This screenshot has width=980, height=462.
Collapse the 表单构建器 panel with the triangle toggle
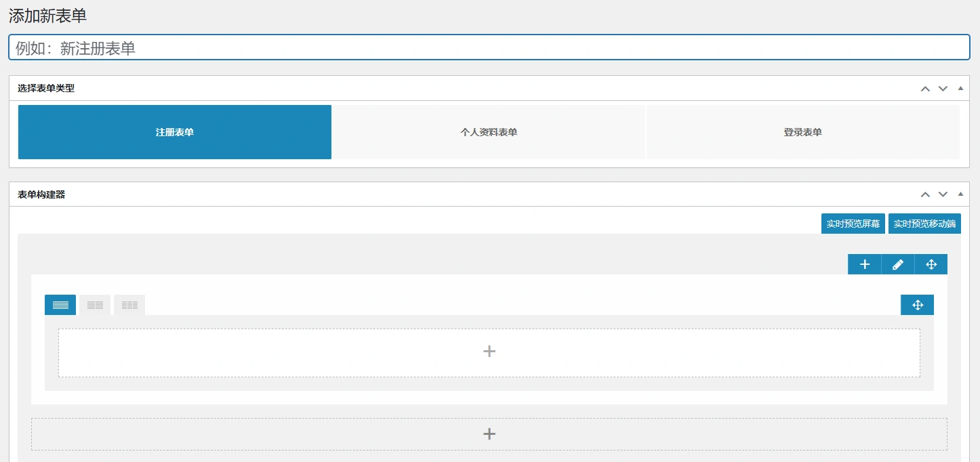point(960,194)
